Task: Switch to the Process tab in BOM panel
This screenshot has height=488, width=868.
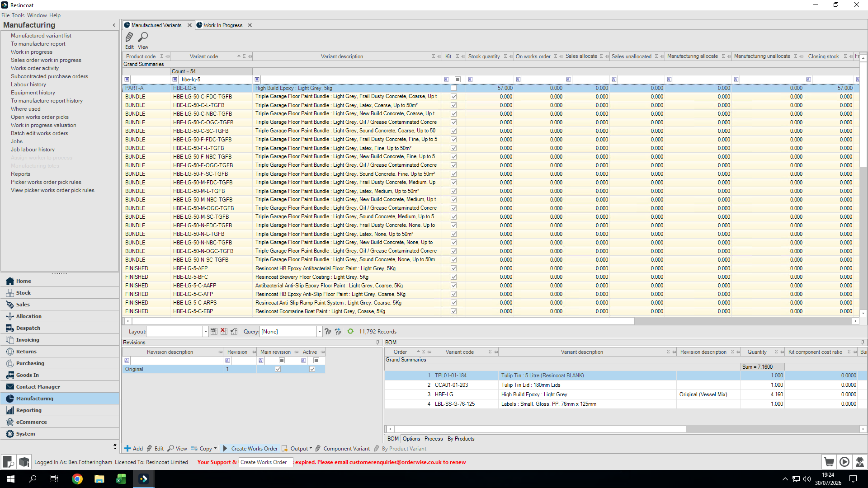Action: pos(434,439)
